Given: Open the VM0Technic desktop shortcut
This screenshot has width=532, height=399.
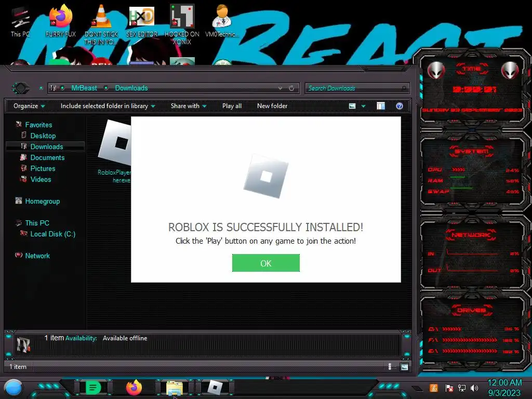Looking at the screenshot, I should click(x=222, y=21).
